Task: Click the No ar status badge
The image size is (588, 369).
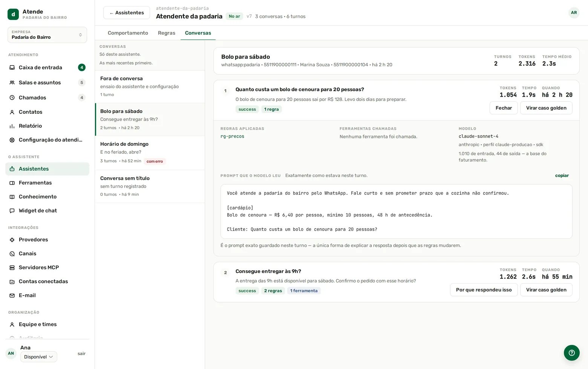Action: (234, 16)
